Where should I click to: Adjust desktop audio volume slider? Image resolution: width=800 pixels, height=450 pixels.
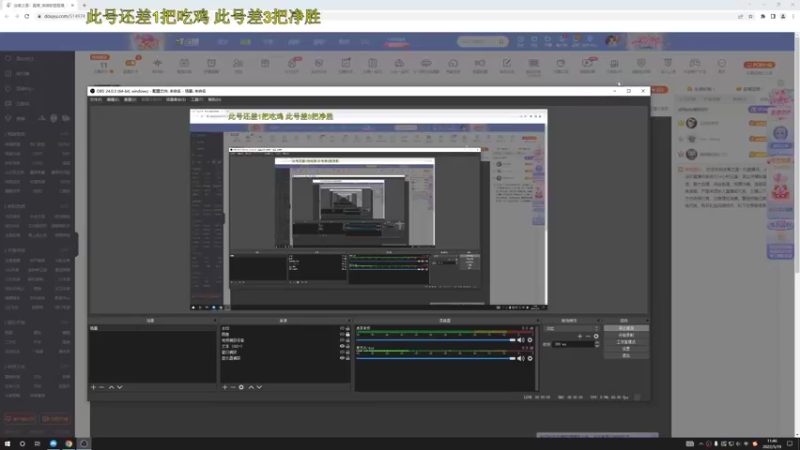click(436, 340)
